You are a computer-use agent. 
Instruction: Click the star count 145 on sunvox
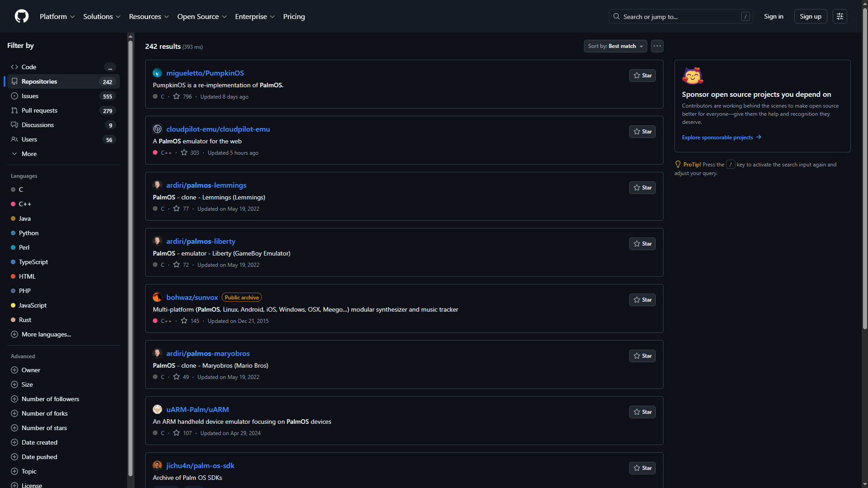click(190, 321)
